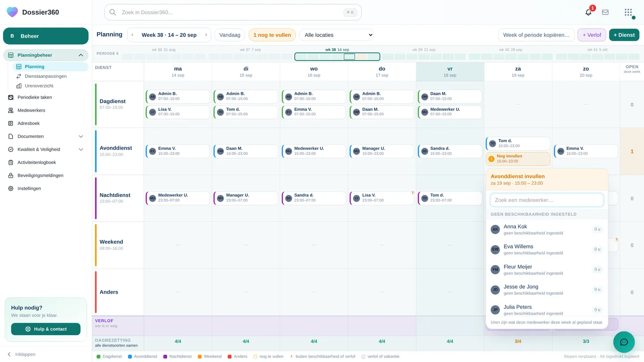Click the Nog invullen shift on Saturday
644x362 pixels.
[x=518, y=159]
